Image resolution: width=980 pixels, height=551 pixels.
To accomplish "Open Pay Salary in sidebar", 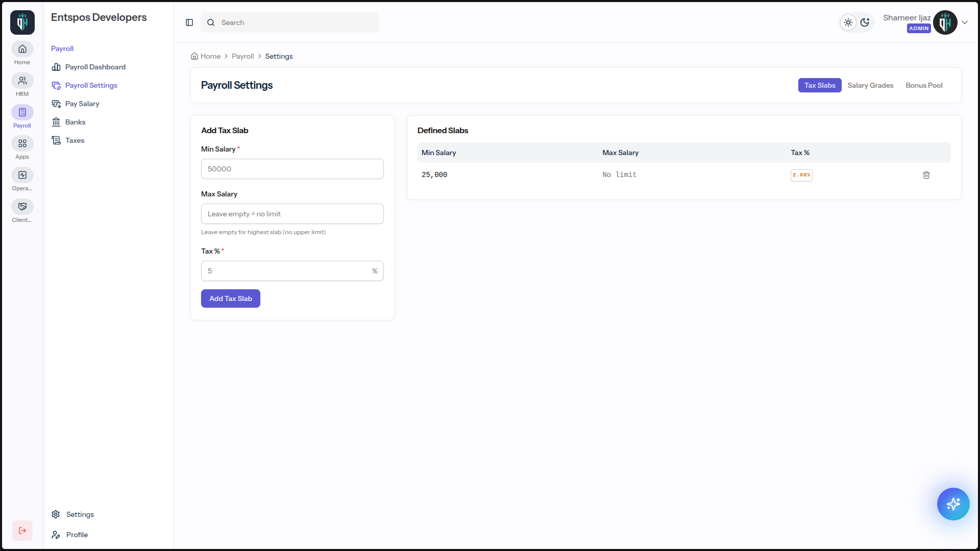I will [x=76, y=104].
